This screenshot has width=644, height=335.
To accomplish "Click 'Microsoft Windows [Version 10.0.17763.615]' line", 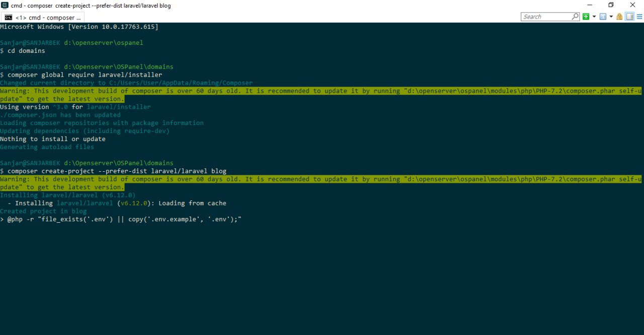I will tap(79, 26).
